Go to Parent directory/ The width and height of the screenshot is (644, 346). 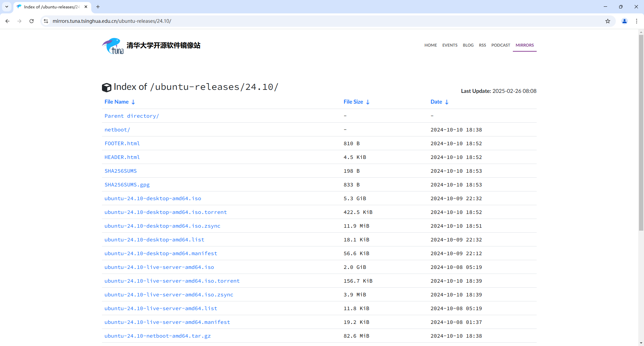(132, 116)
